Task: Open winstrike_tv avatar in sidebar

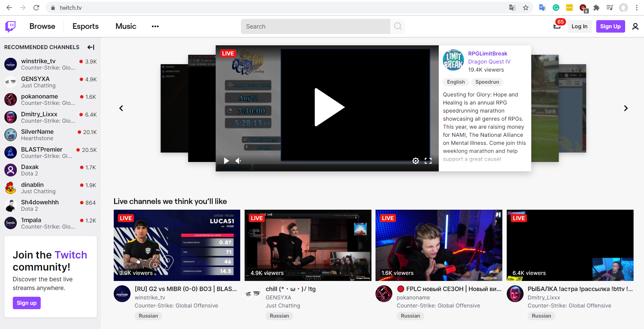Action: 10,64
